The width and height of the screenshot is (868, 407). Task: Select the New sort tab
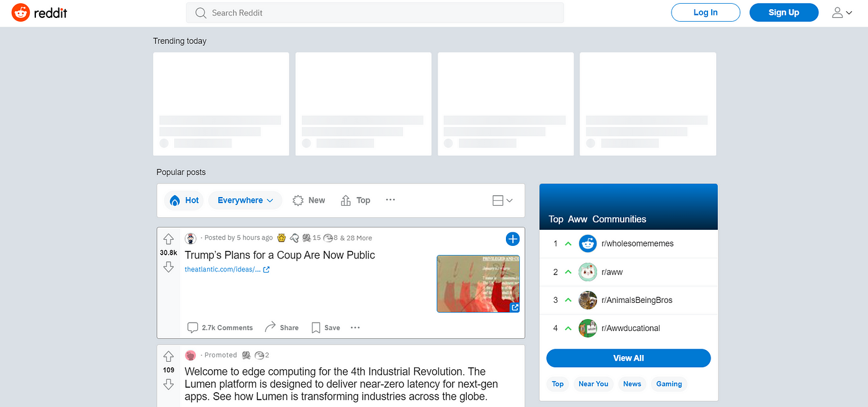tap(309, 200)
